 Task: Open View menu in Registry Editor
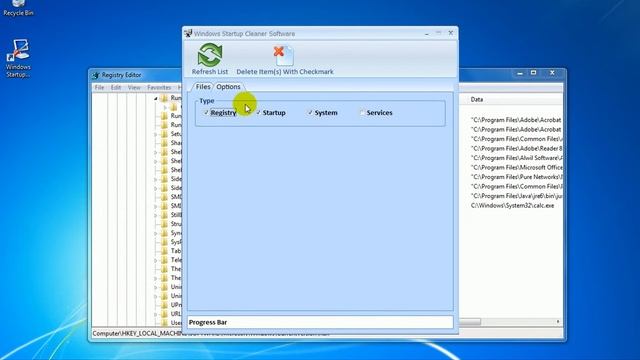pyautogui.click(x=134, y=87)
